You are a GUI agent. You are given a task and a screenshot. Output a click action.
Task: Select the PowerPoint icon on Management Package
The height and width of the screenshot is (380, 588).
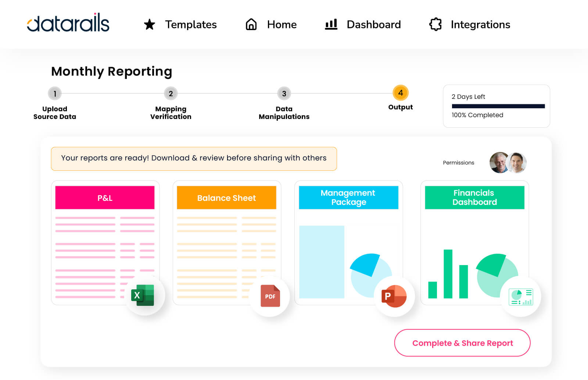click(394, 296)
